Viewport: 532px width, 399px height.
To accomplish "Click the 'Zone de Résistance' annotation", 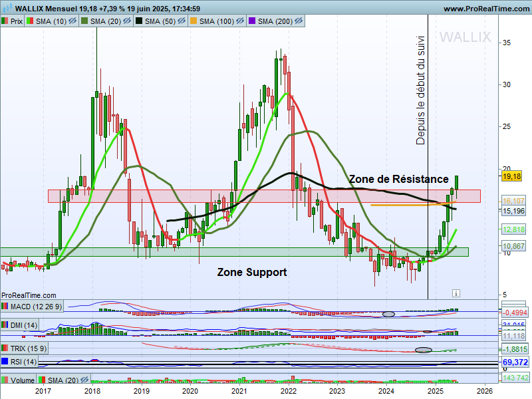I will [x=398, y=179].
